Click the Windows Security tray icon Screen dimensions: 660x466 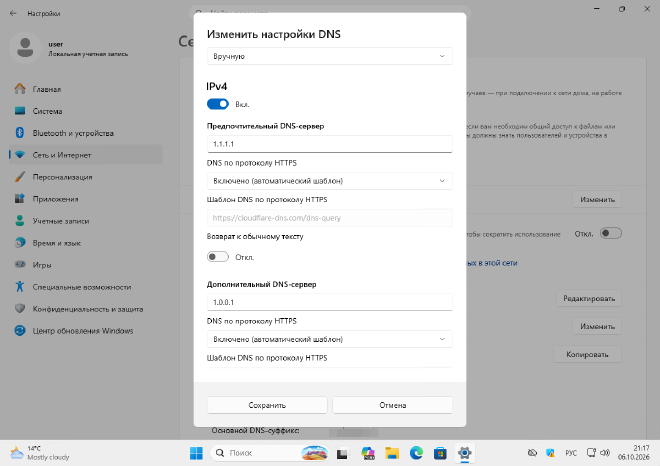(x=550, y=453)
